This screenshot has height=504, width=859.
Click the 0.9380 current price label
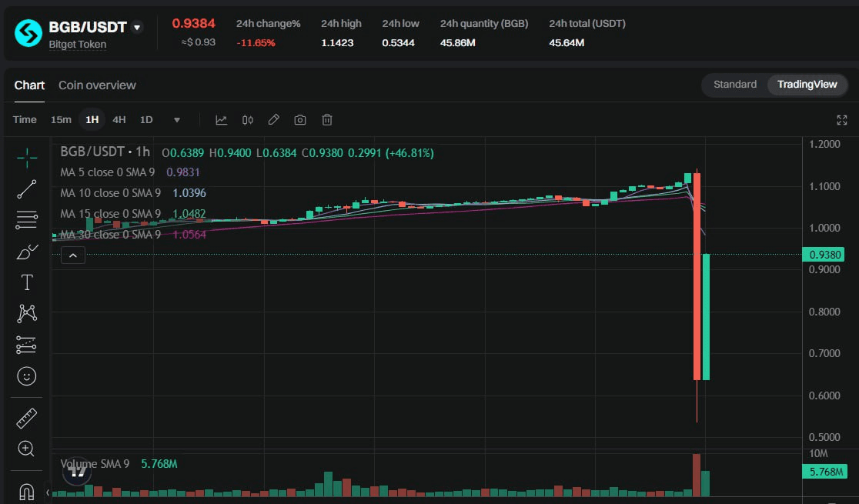coord(824,255)
